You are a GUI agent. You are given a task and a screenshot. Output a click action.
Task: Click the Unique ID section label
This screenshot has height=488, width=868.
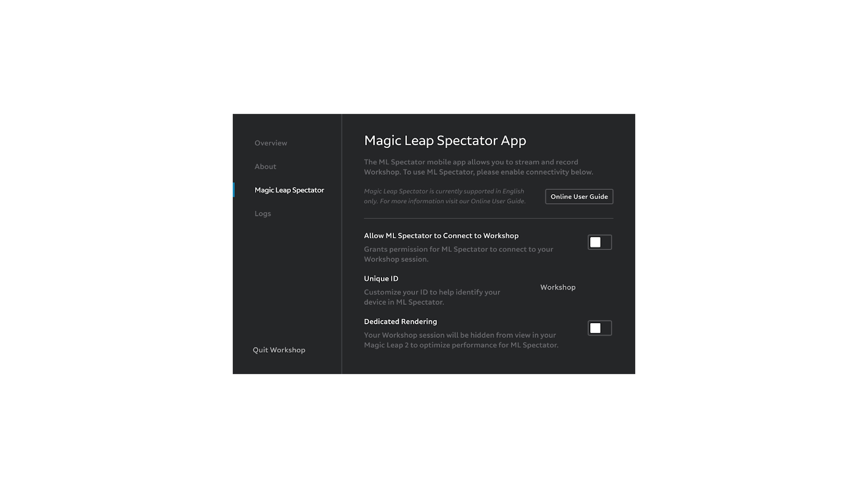point(380,278)
